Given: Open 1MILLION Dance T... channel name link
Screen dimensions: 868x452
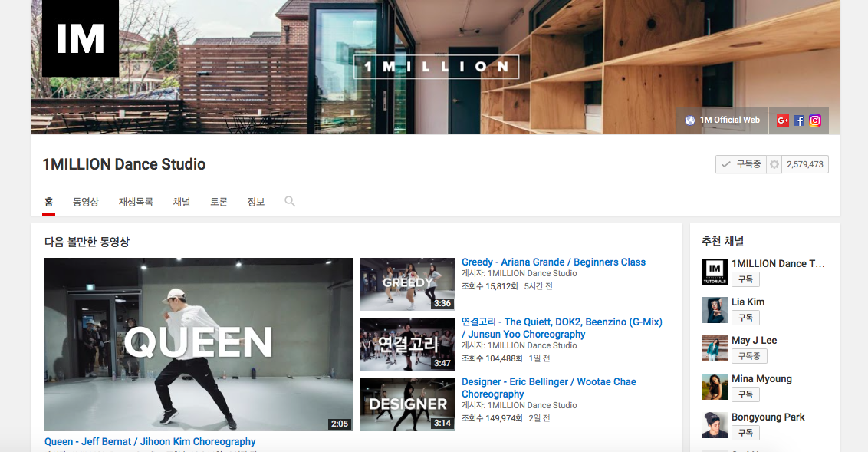Looking at the screenshot, I should coord(778,264).
